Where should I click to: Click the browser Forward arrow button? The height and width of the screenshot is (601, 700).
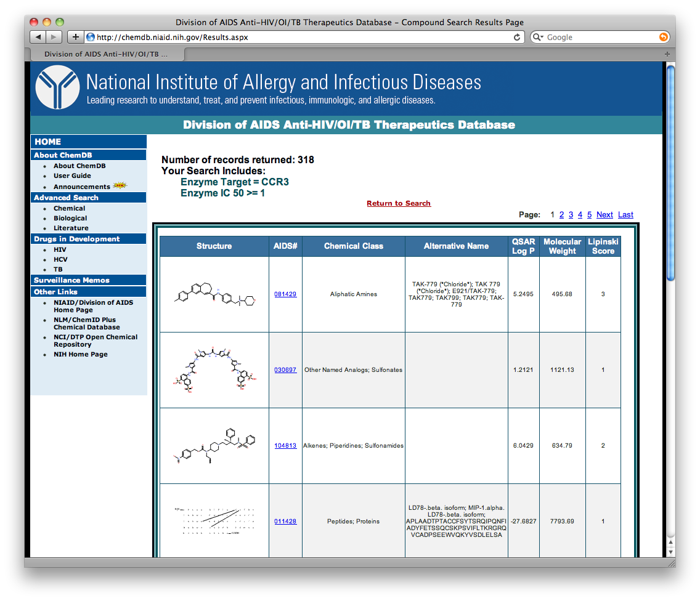point(54,37)
